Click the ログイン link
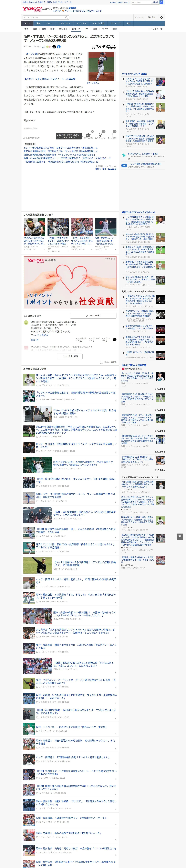 coord(57,11)
